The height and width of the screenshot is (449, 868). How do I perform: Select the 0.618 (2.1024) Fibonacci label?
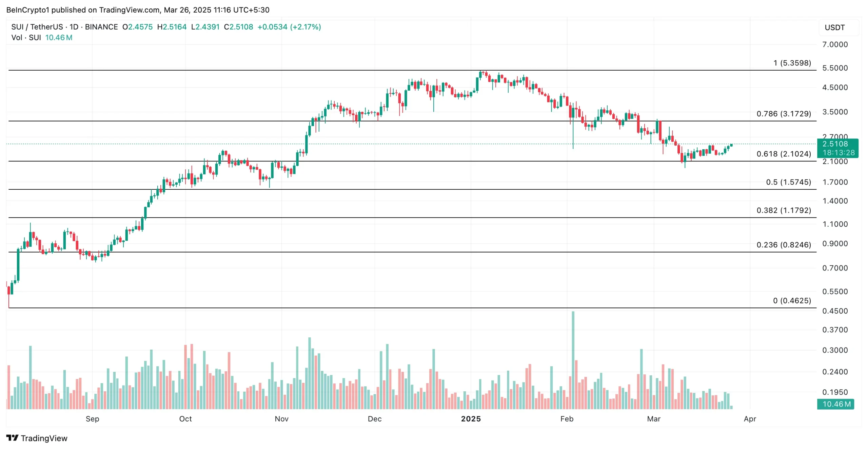click(783, 154)
